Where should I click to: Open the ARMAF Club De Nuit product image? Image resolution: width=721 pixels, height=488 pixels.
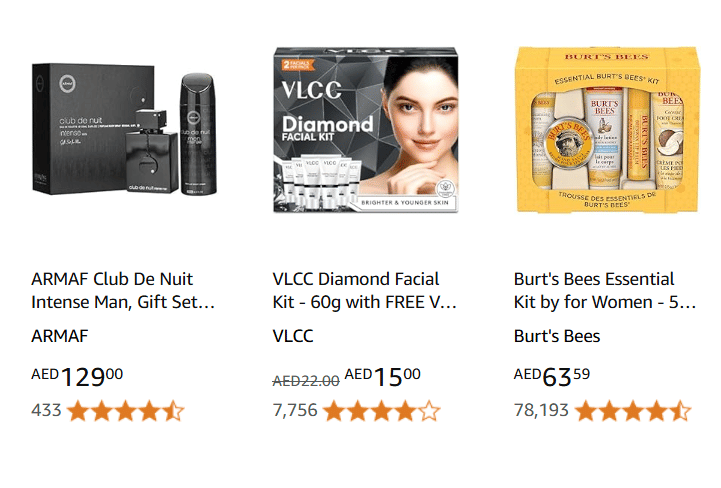[123, 128]
